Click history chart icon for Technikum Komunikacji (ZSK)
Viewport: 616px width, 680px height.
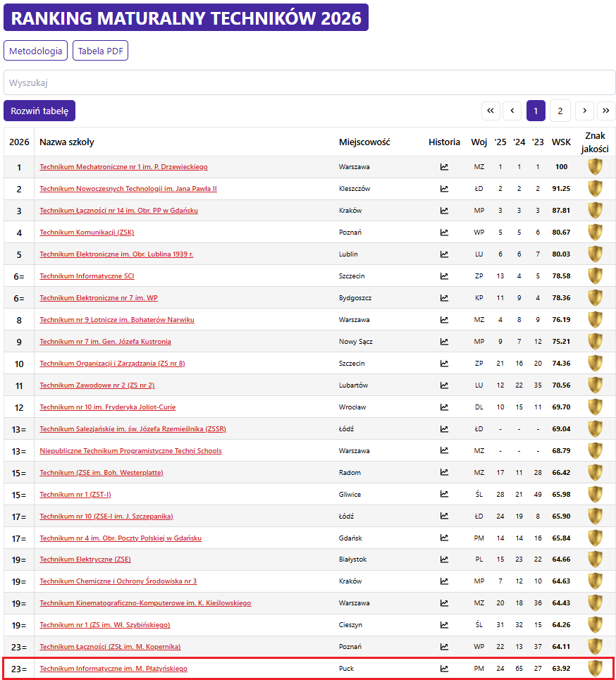coord(444,233)
